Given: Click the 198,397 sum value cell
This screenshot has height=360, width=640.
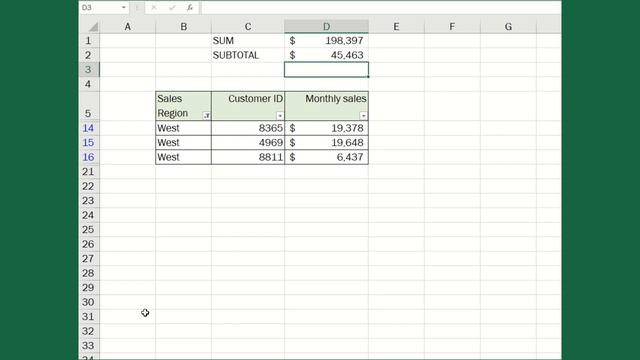Looking at the screenshot, I should coord(327,41).
